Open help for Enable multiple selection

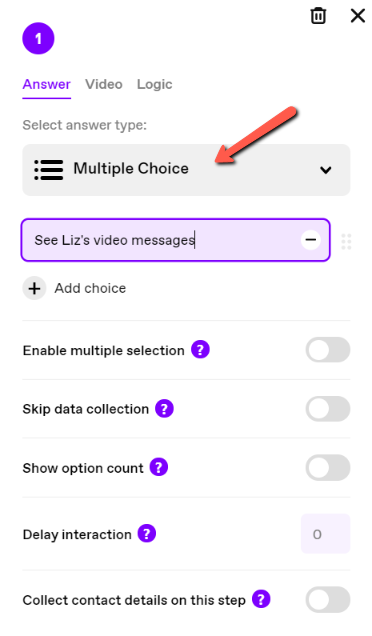tap(200, 350)
